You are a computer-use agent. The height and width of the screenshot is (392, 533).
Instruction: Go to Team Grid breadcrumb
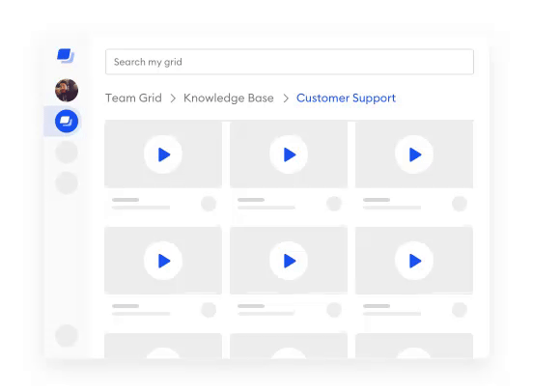pyautogui.click(x=133, y=98)
